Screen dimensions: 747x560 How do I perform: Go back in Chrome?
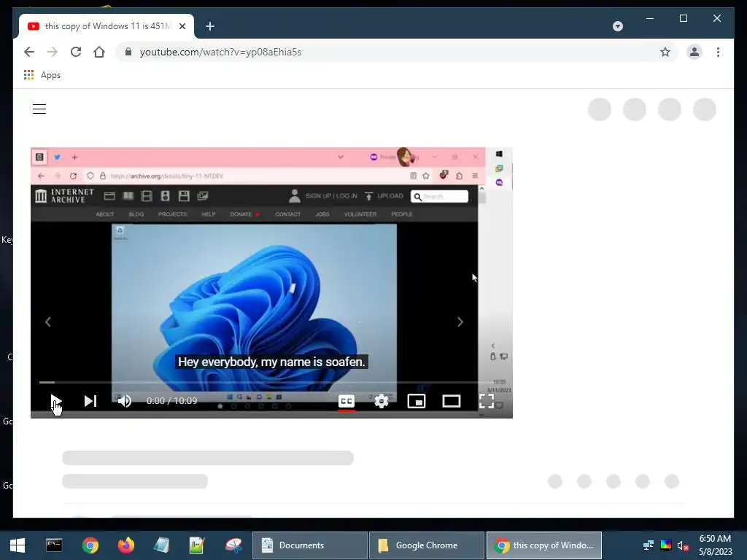(29, 52)
